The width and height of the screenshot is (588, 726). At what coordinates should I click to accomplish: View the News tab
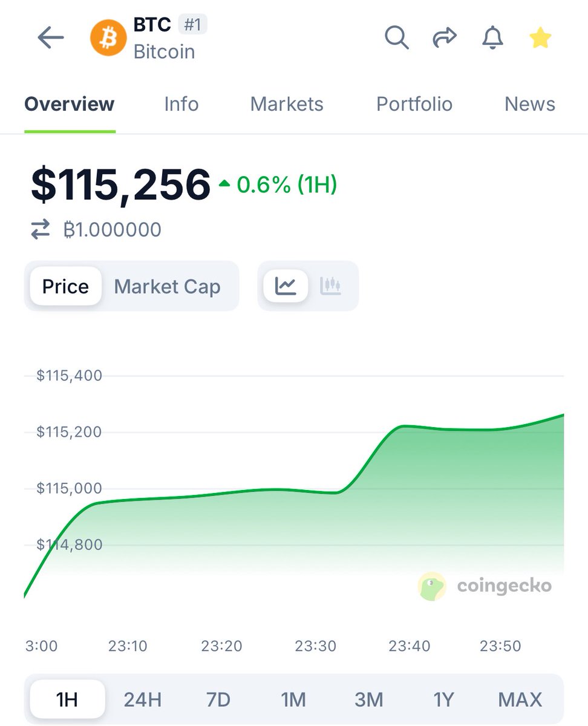(530, 104)
